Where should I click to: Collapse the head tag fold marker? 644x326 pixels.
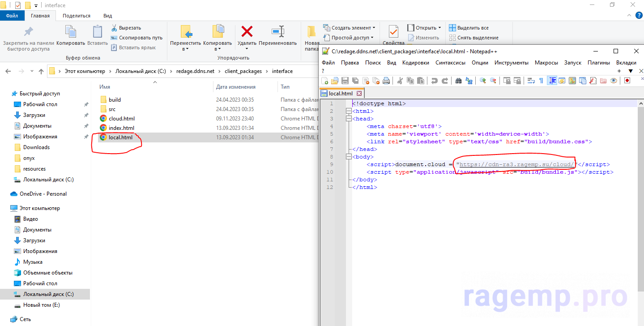349,119
